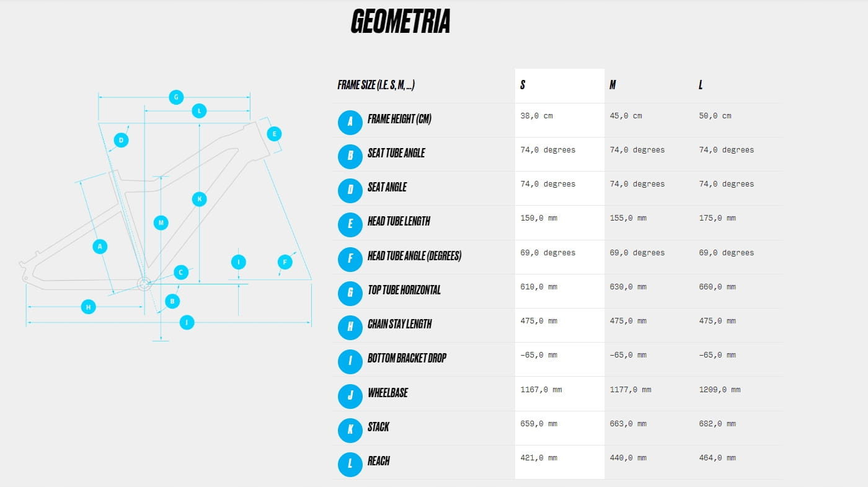Click the Bottom Bracket Drop row label

(x=407, y=358)
